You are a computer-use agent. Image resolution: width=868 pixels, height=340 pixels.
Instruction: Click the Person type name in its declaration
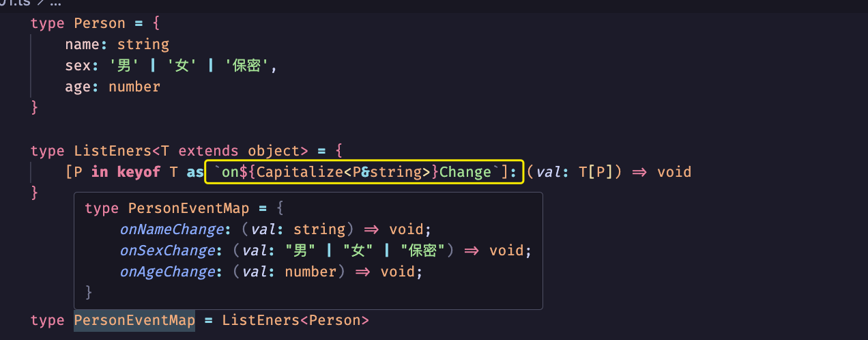point(100,23)
